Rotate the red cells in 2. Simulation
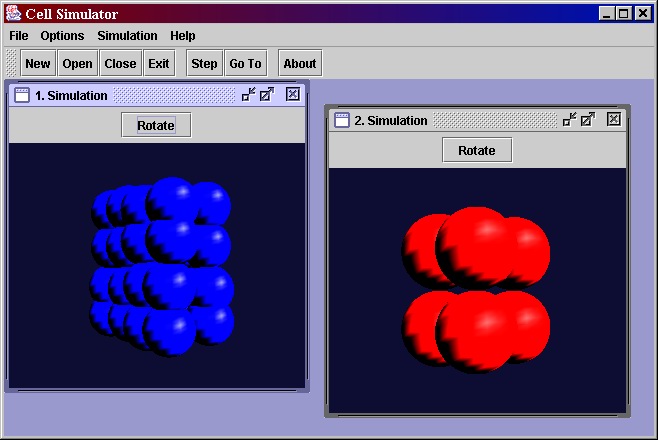The height and width of the screenshot is (440, 658). point(477,150)
